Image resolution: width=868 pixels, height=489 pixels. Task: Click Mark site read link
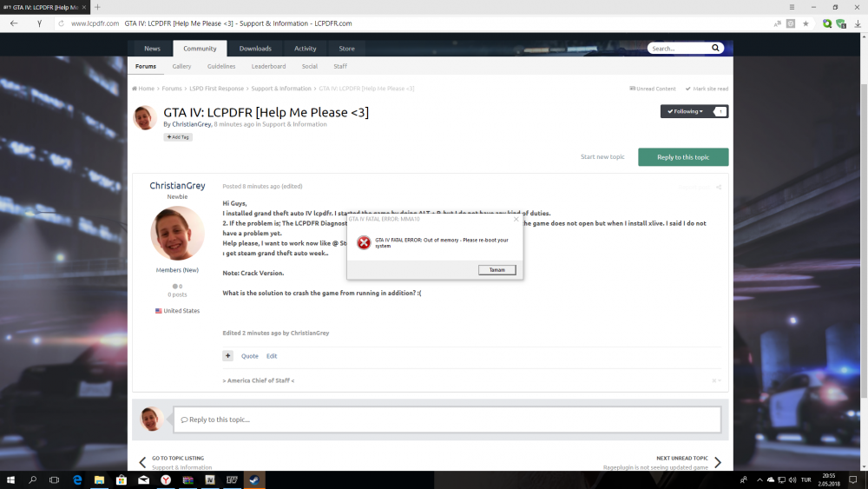point(707,89)
